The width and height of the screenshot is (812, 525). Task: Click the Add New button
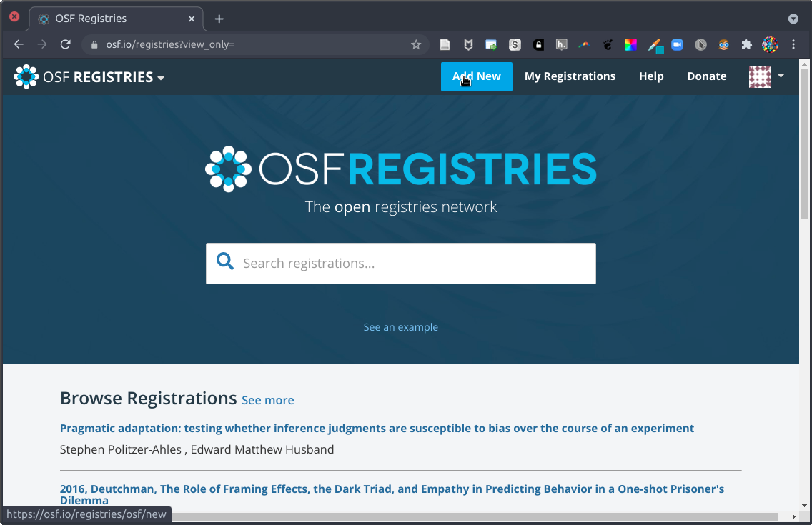(x=476, y=76)
